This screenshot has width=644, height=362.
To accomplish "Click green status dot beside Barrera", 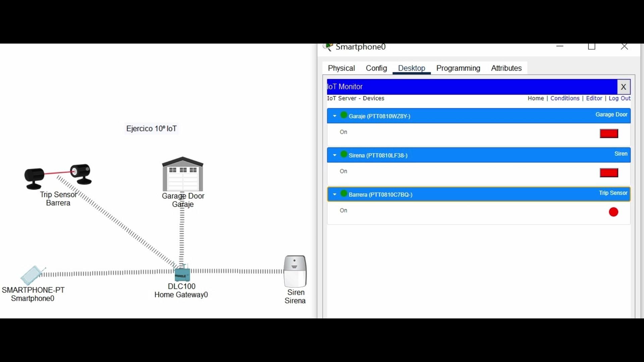I will [344, 194].
